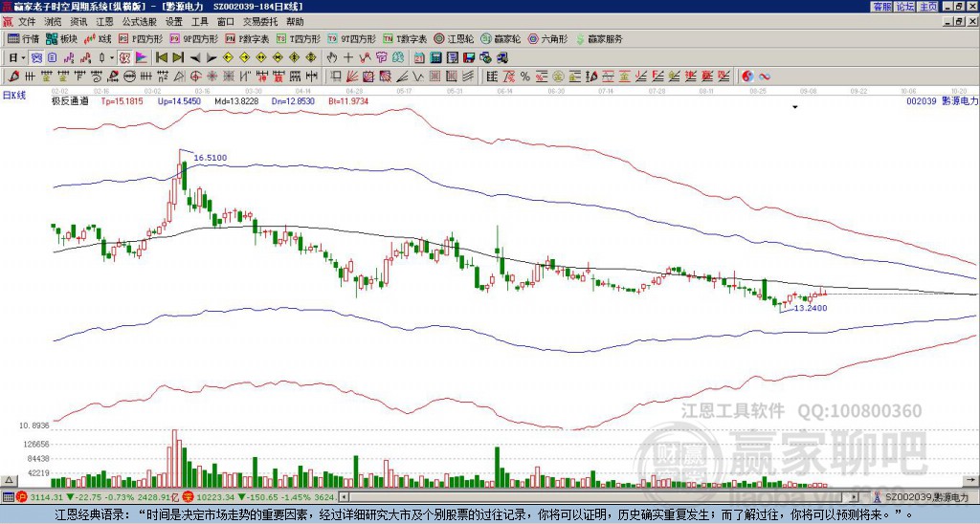Click the Md=13.8228 indicator value
The width and height of the screenshot is (980, 524).
(236, 101)
